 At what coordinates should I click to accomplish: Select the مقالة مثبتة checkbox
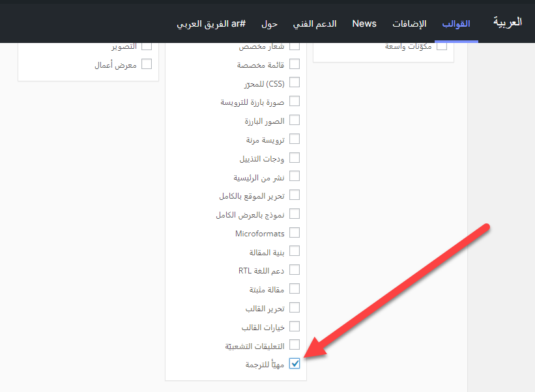pos(295,288)
